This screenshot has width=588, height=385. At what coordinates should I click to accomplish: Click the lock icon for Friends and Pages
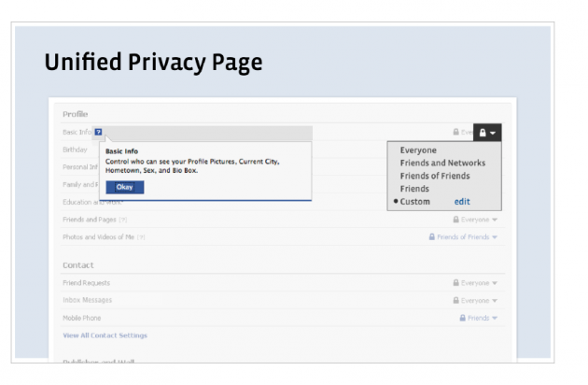[x=455, y=220]
